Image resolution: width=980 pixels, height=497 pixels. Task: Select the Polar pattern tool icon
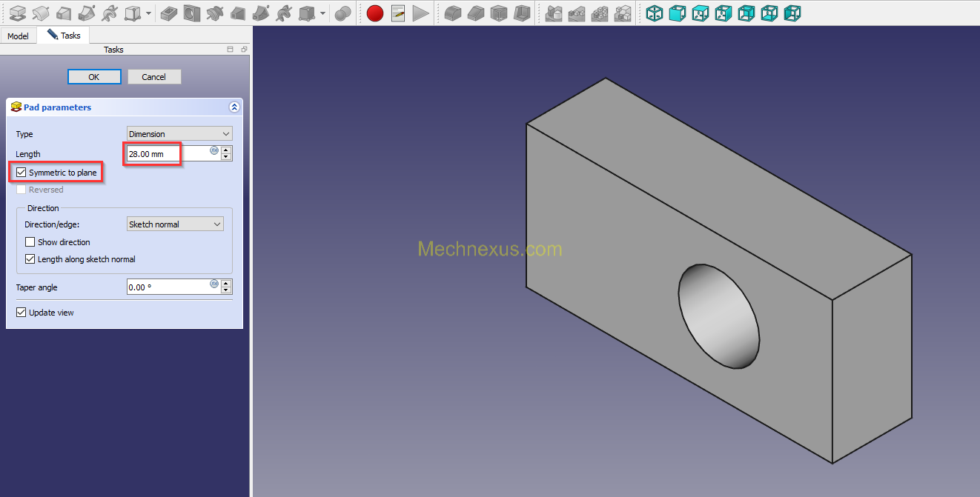tap(600, 13)
